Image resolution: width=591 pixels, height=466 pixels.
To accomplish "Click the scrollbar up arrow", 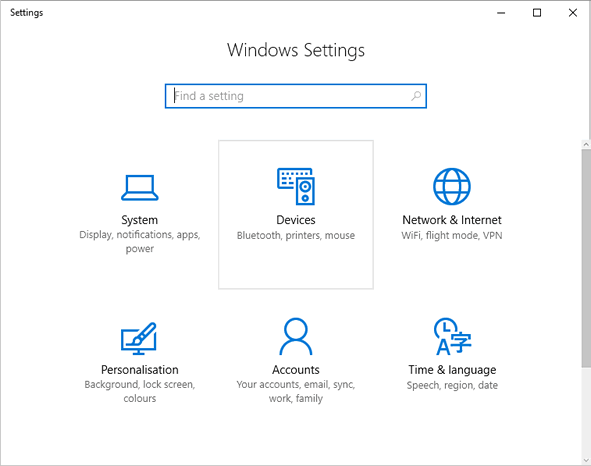I will point(586,144).
